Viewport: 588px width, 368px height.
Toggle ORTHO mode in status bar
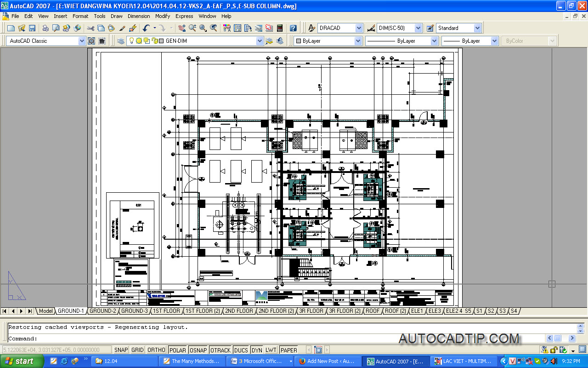[x=156, y=350]
